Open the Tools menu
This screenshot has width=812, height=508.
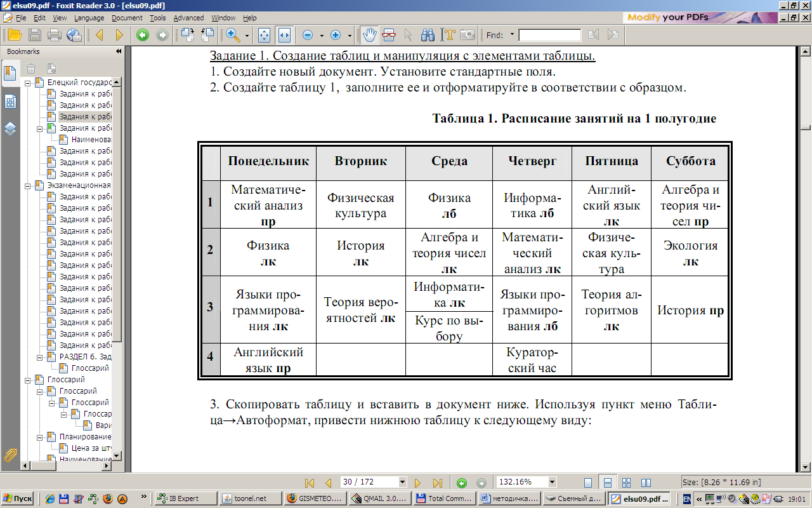[x=158, y=18]
